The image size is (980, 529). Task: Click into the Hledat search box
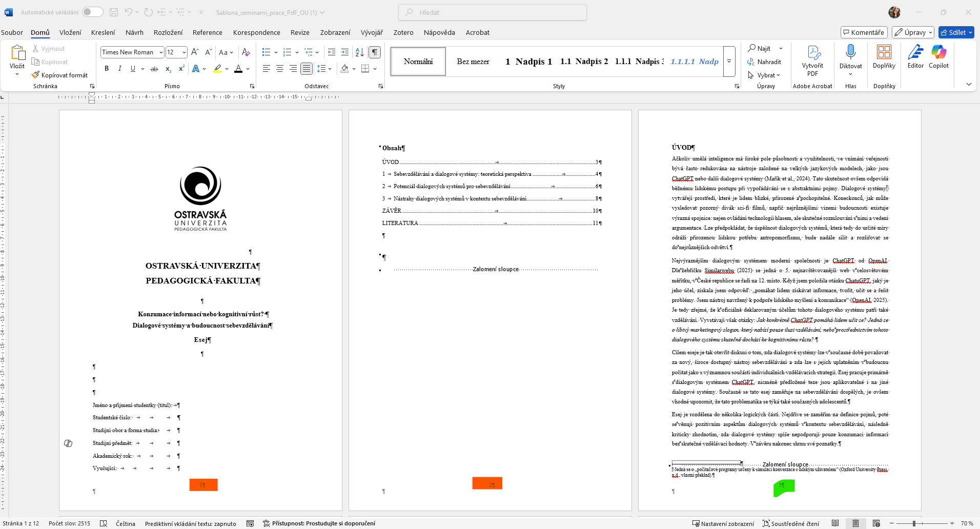click(492, 12)
